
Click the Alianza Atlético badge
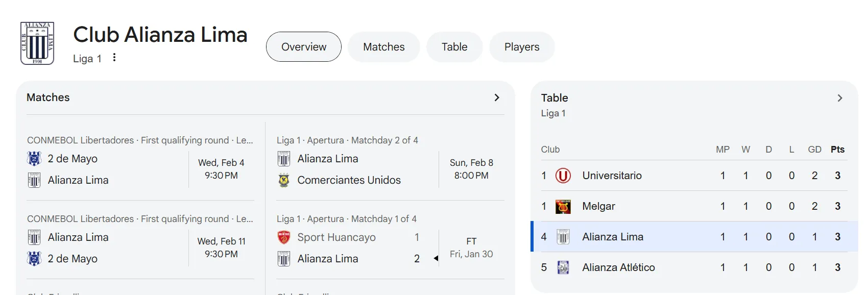(x=564, y=267)
